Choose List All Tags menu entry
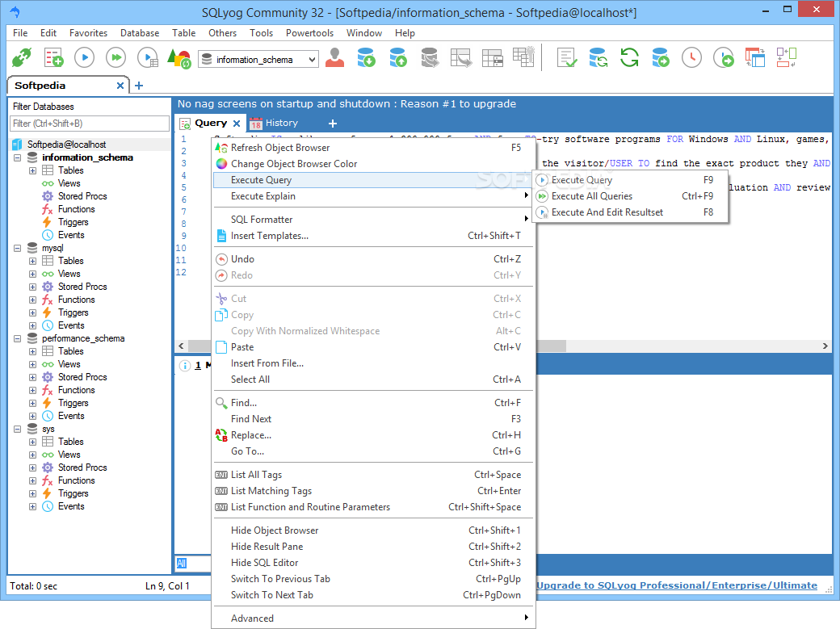840x629 pixels. (373, 475)
